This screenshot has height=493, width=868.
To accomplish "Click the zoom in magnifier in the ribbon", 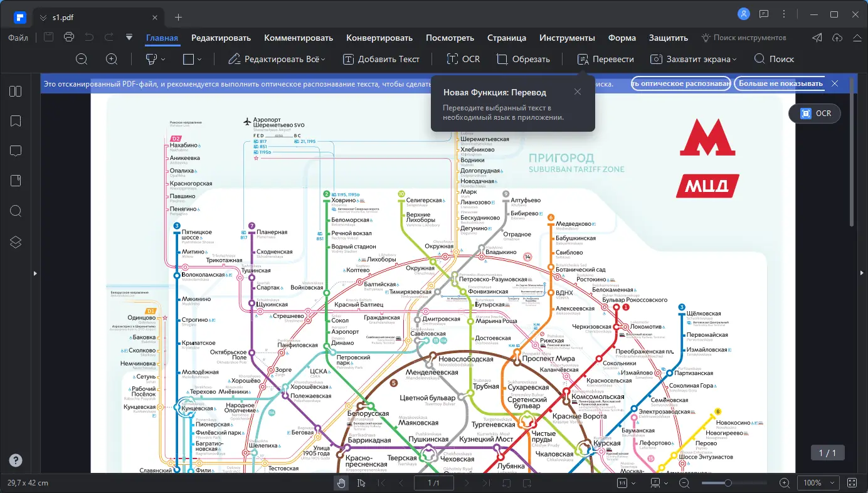I will click(112, 59).
